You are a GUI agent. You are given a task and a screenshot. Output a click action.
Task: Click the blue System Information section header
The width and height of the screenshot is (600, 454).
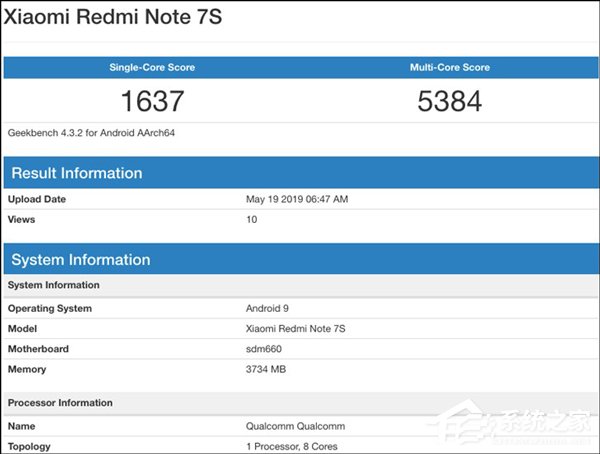[x=301, y=259]
